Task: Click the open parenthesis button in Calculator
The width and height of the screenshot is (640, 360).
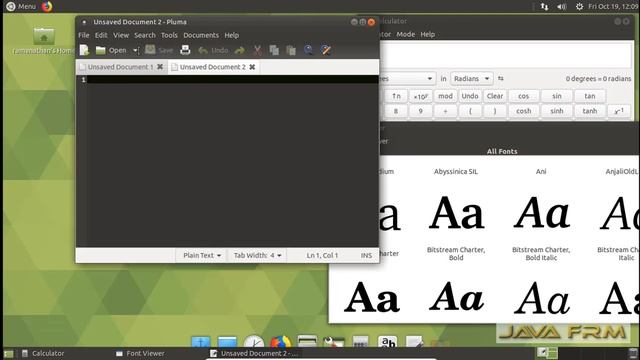Action: click(470, 111)
